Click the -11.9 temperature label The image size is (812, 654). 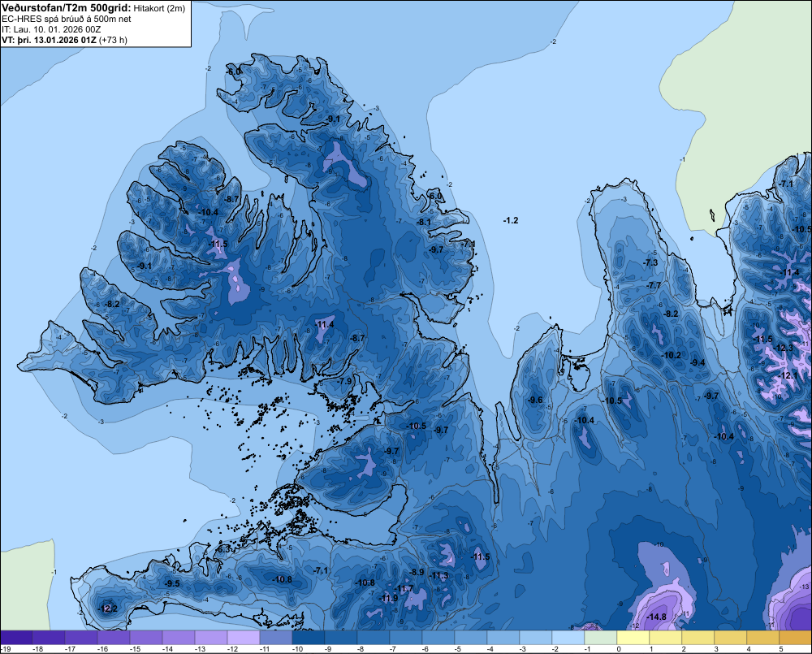click(x=388, y=598)
